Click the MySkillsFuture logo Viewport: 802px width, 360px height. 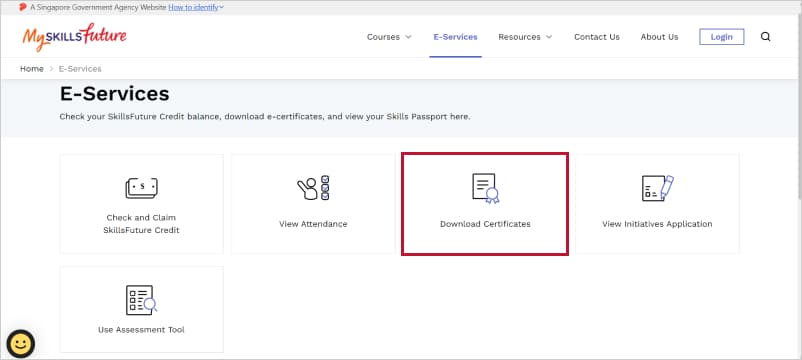[x=74, y=37]
